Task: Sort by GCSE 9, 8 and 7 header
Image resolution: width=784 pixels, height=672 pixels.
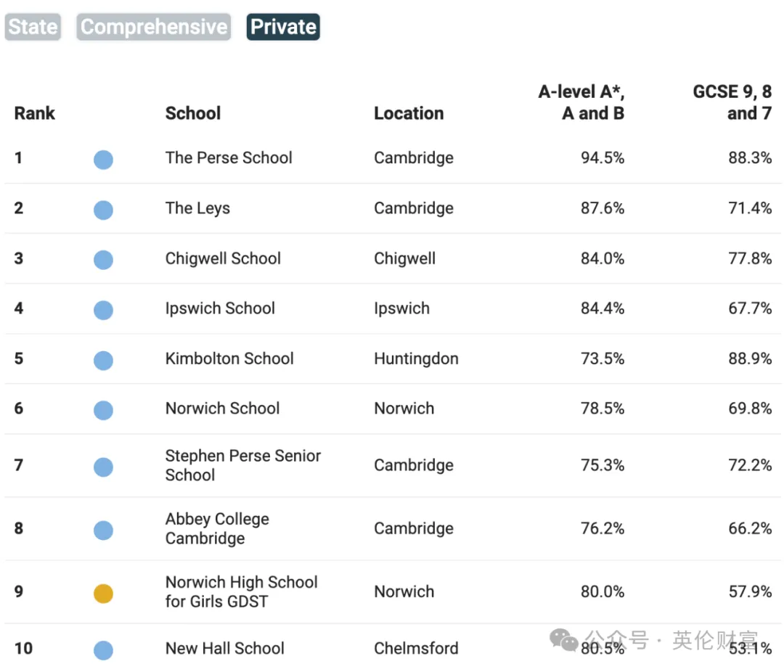Action: [732, 102]
